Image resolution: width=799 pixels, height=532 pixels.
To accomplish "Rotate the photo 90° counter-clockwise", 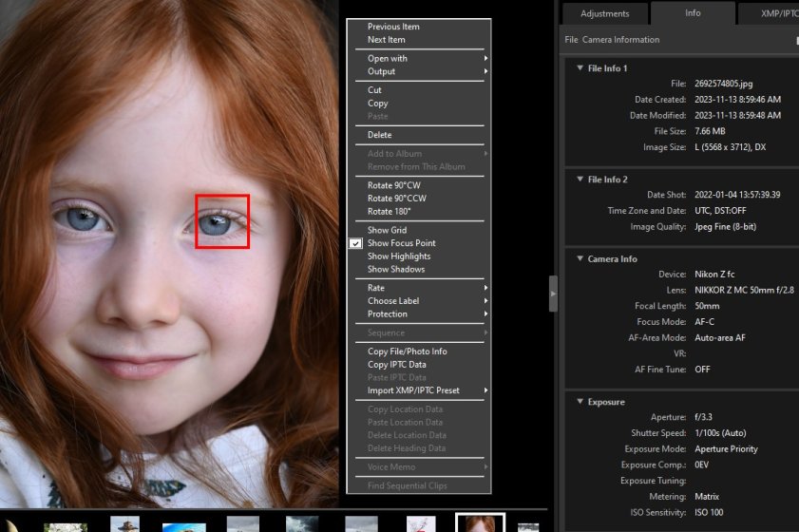I will 397,199.
